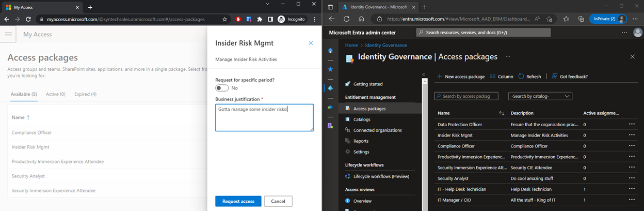Close the Insider Risk Mgmt panel
The width and height of the screenshot is (644, 211).
click(311, 43)
